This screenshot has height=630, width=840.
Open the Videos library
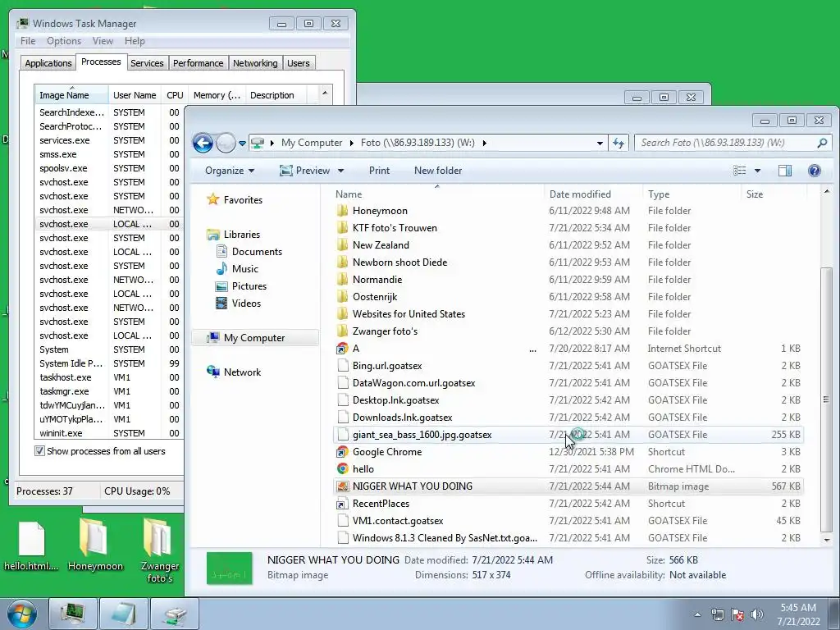tap(246, 304)
